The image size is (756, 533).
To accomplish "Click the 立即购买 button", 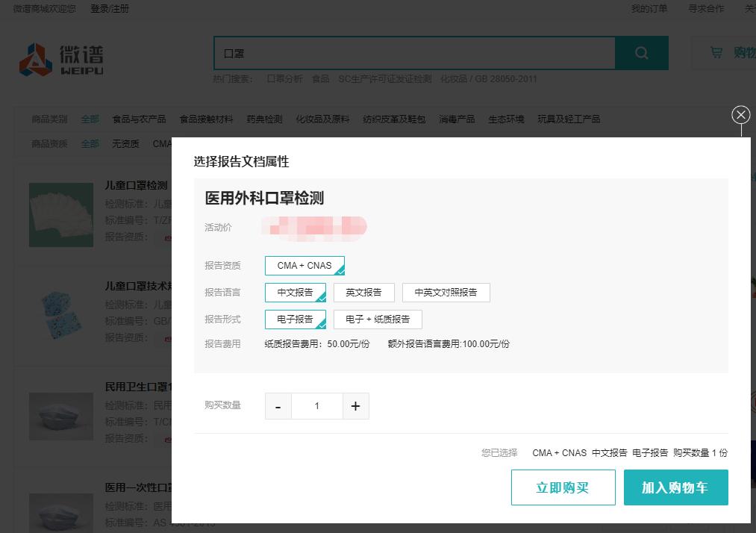I will click(x=563, y=487).
